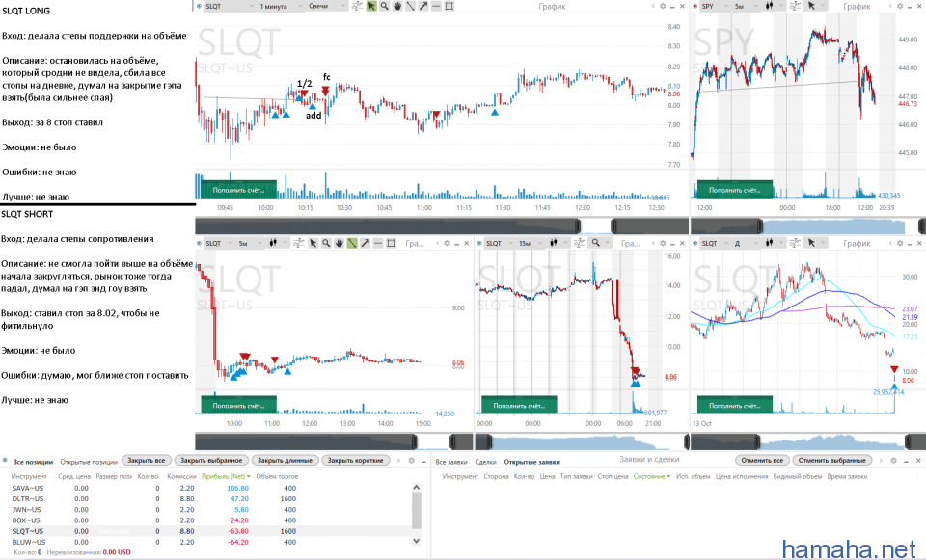926x560 pixels.
Task: Click Закрыть длинные button
Action: [285, 461]
